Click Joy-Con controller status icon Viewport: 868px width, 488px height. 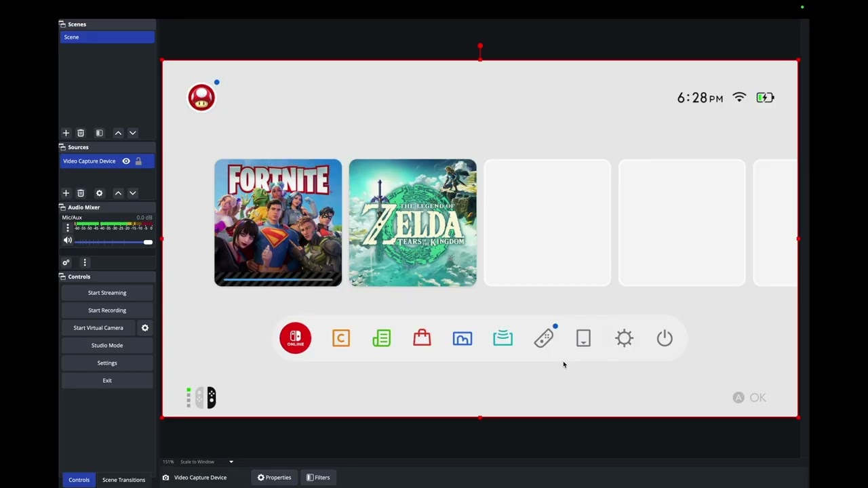tap(201, 398)
